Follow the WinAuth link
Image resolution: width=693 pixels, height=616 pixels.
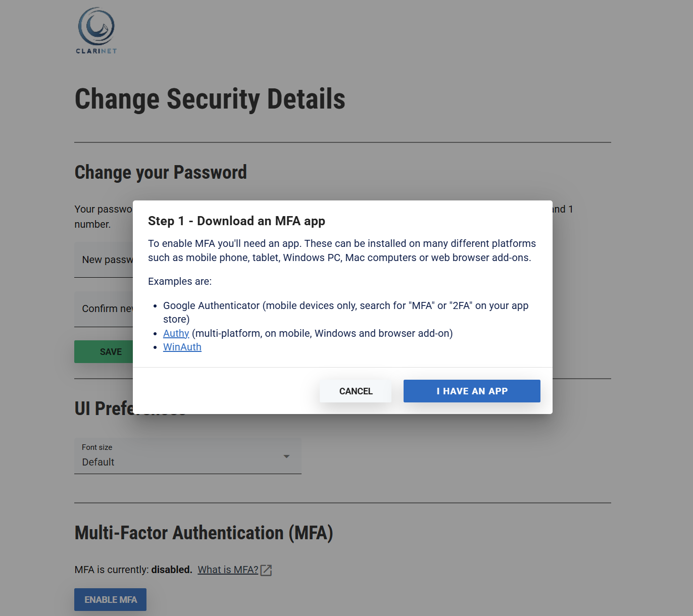182,347
